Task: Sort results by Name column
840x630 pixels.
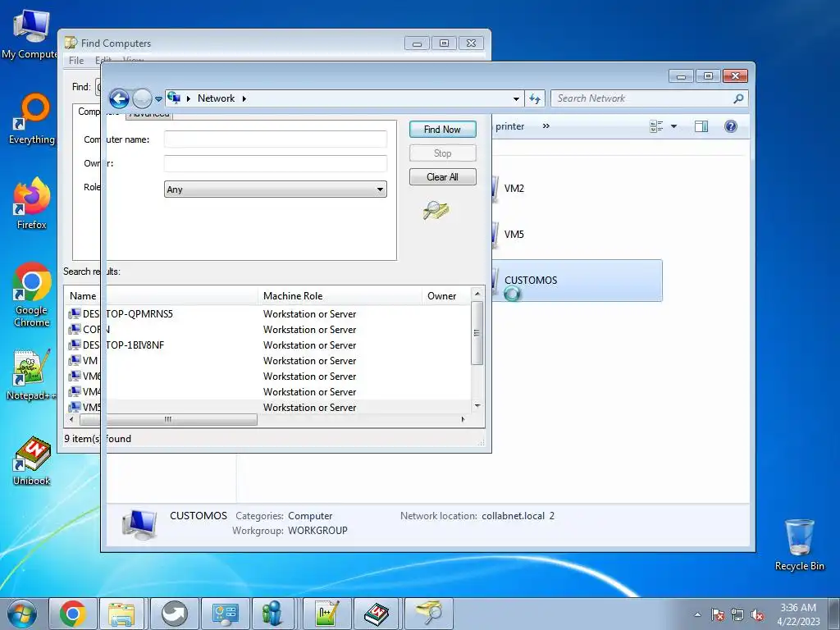Action: pyautogui.click(x=161, y=295)
